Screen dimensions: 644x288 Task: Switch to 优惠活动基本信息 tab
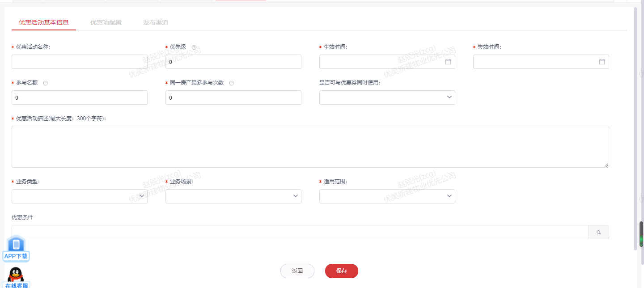click(44, 22)
